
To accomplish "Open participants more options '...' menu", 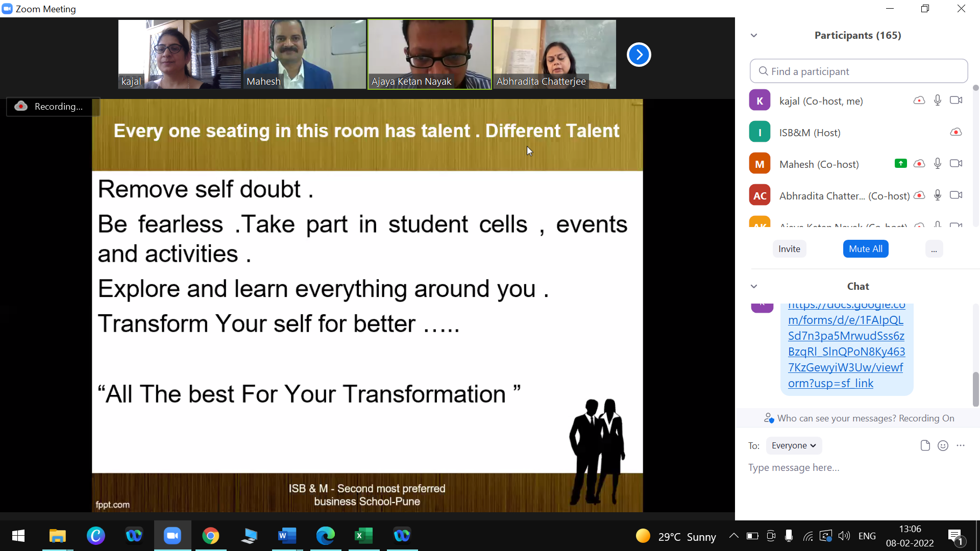I will [x=934, y=249].
